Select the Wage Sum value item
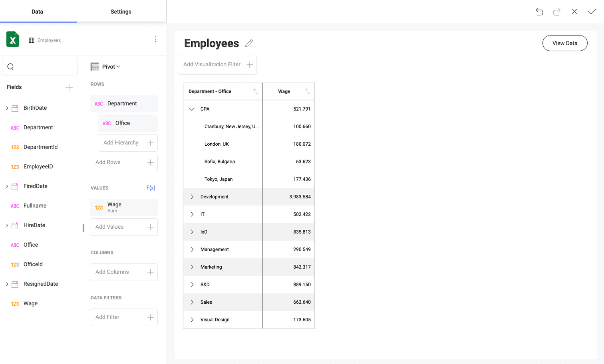This screenshot has width=604, height=364. tap(124, 208)
